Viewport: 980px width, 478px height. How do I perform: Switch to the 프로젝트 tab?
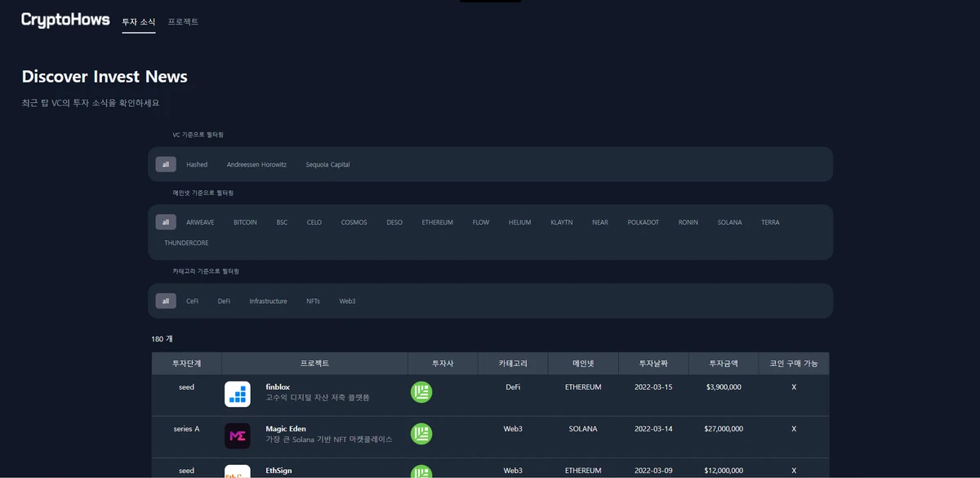click(x=183, y=22)
